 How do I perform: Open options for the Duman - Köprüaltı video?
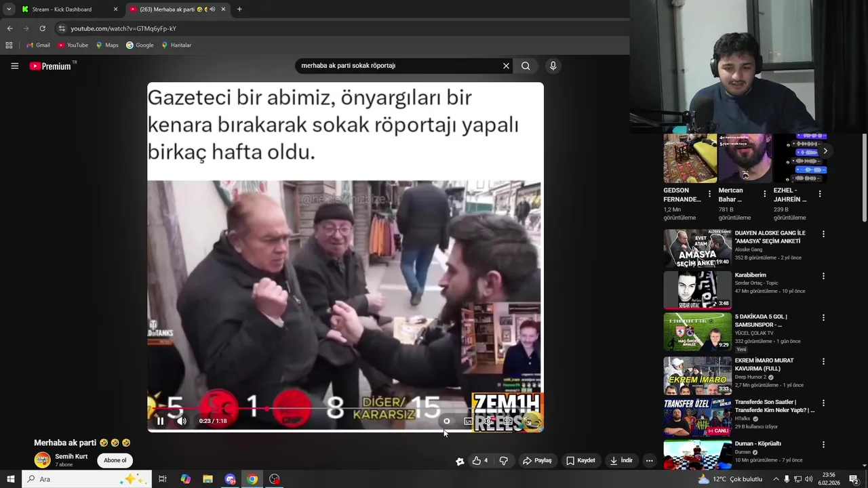coord(823,445)
